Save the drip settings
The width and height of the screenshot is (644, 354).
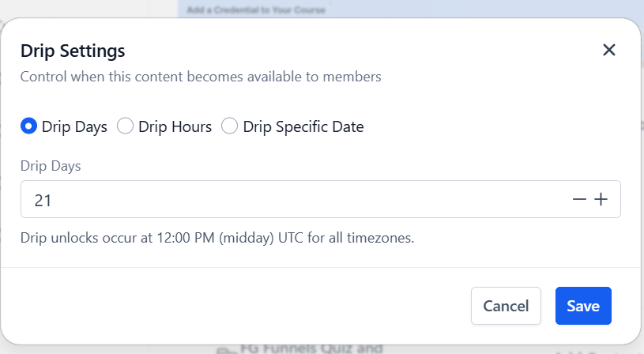coord(583,306)
